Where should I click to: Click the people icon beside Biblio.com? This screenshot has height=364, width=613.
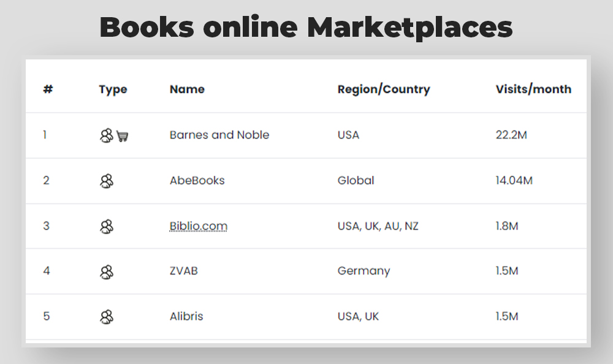coord(106,226)
